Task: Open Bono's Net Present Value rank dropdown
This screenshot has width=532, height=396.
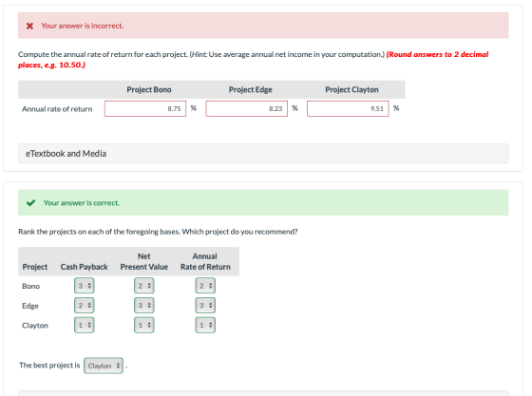Action: [144, 286]
